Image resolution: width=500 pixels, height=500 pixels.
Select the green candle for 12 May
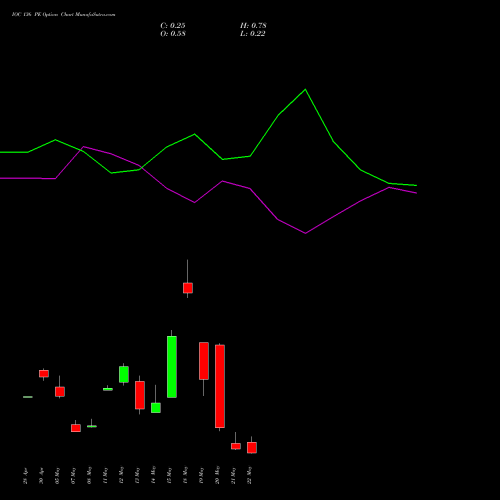124,374
